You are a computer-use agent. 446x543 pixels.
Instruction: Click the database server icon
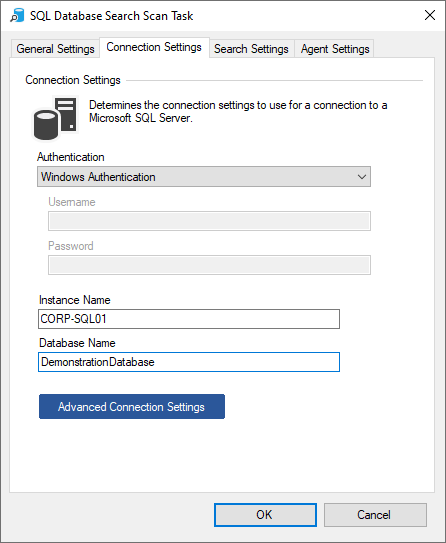coord(55,118)
